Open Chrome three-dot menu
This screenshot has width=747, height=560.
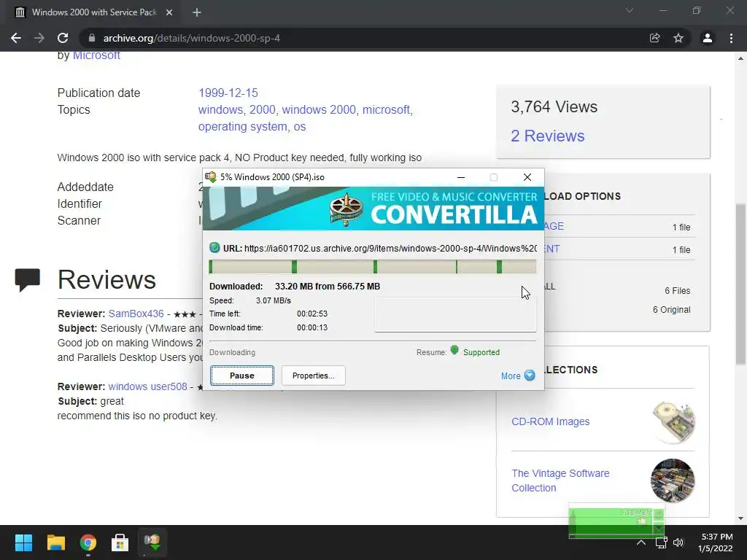tap(731, 38)
